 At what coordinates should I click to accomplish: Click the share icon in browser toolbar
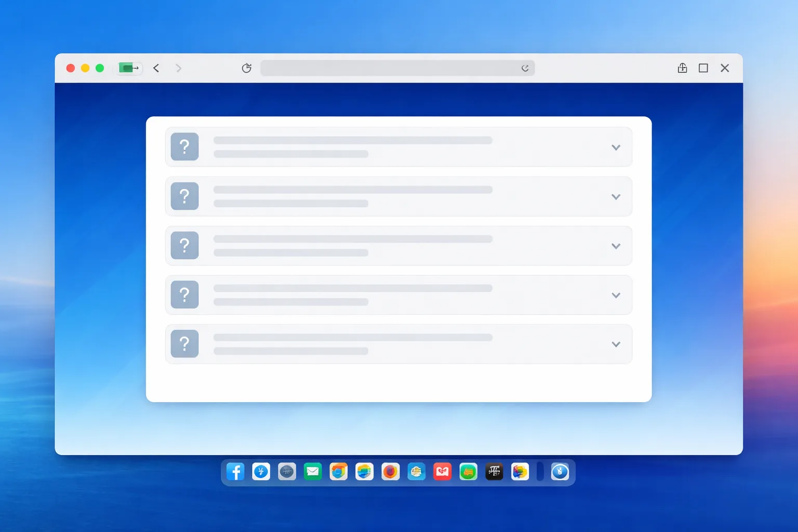(x=682, y=68)
